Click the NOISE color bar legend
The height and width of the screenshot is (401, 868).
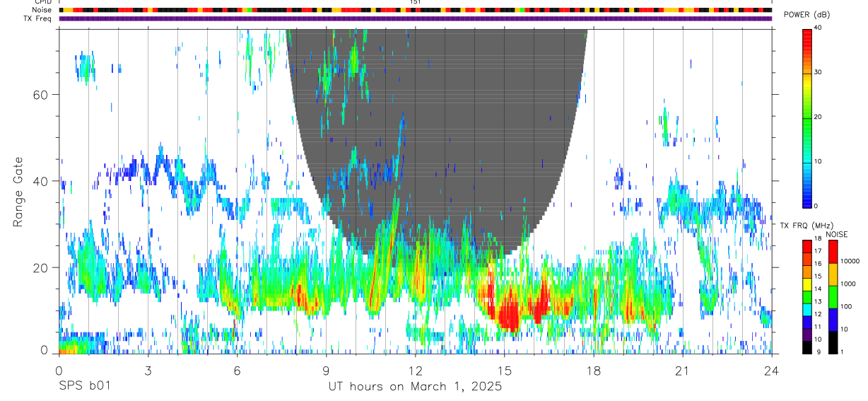click(x=833, y=296)
